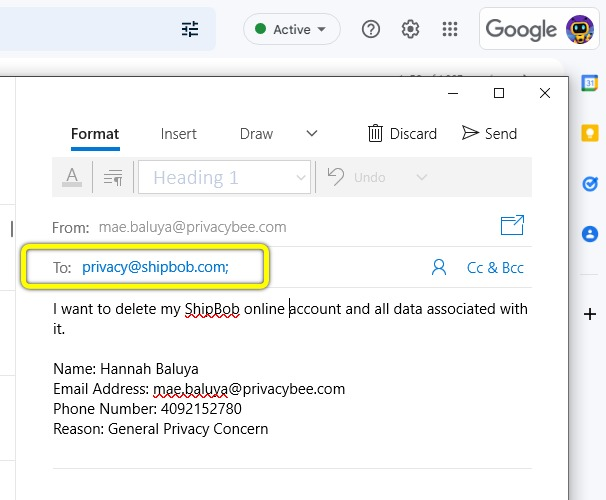The image size is (606, 500).
Task: Click the From address mae.baluya@privacybee.com
Action: click(x=192, y=227)
